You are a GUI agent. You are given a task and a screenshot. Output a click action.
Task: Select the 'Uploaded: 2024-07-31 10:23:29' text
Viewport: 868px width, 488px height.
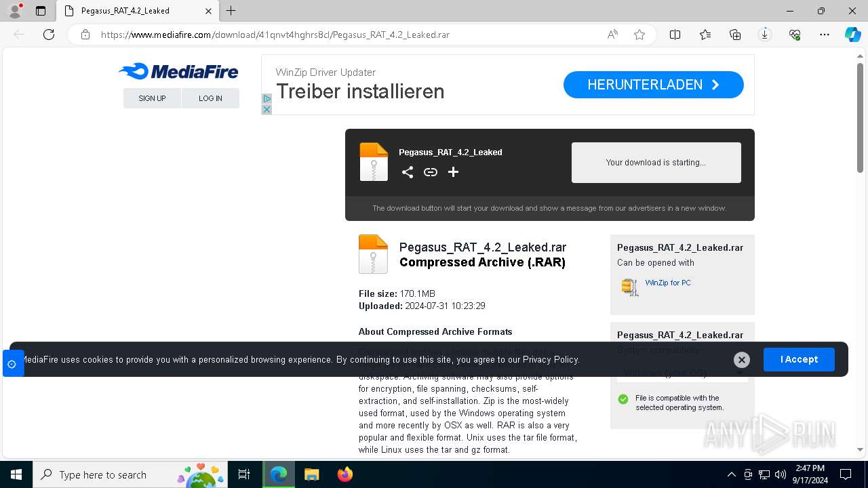(422, 306)
